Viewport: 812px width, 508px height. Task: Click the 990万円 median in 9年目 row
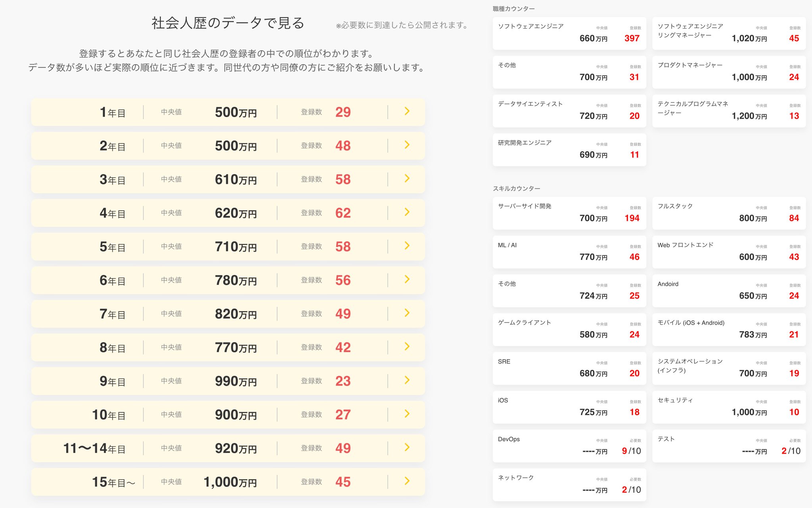(x=236, y=381)
